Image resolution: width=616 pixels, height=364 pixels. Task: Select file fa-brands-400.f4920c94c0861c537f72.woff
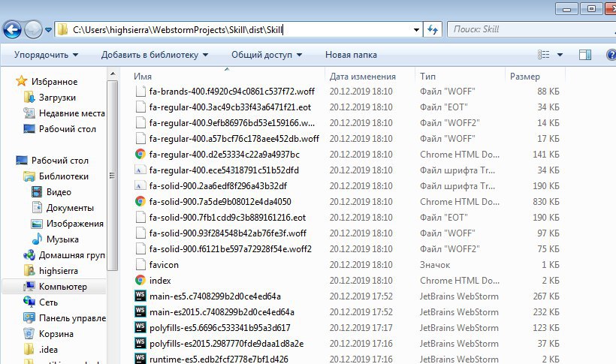232,92
